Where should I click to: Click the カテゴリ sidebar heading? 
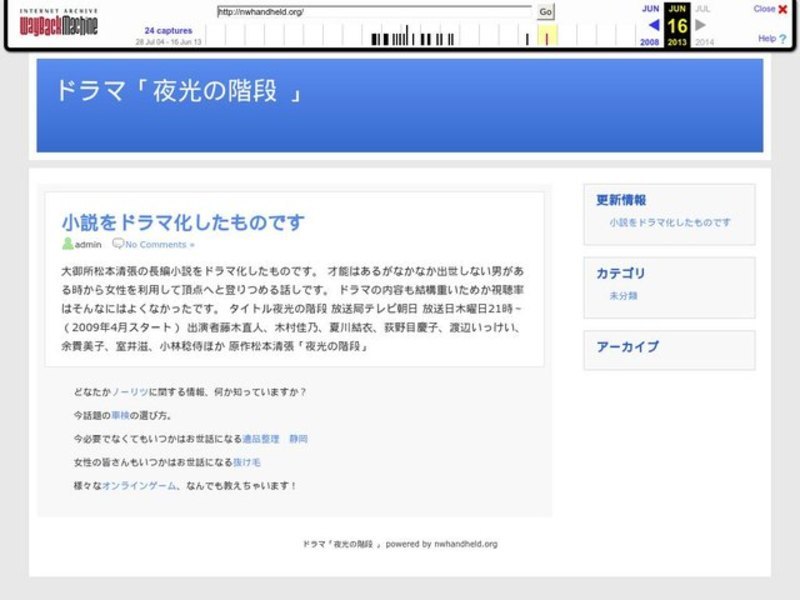pos(620,273)
